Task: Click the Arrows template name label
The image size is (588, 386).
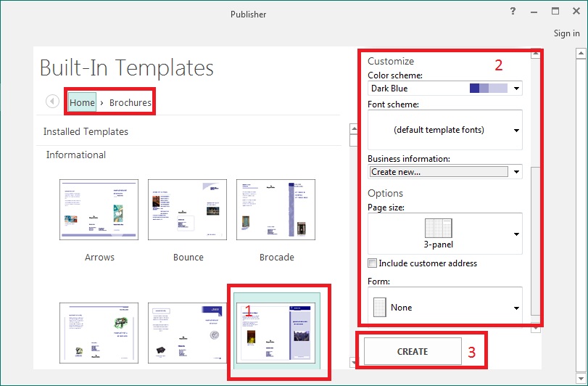Action: click(99, 258)
